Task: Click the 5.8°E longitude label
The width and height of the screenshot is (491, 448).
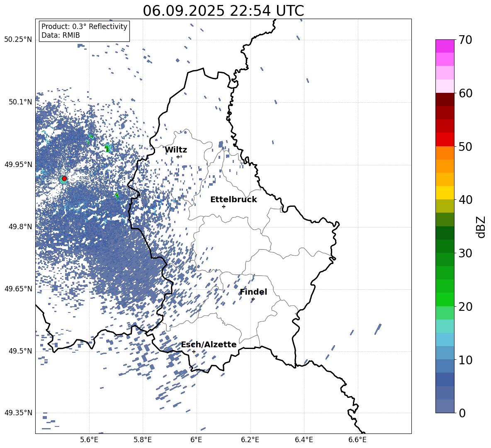Action: (x=143, y=440)
